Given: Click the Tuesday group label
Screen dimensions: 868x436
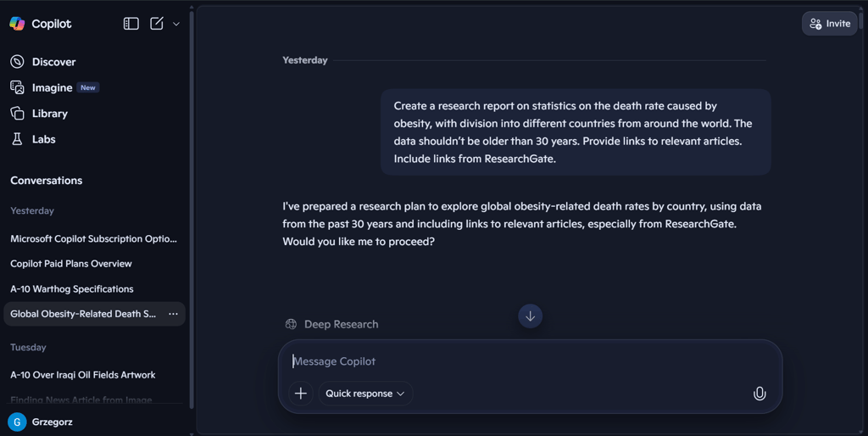Looking at the screenshot, I should pos(28,348).
